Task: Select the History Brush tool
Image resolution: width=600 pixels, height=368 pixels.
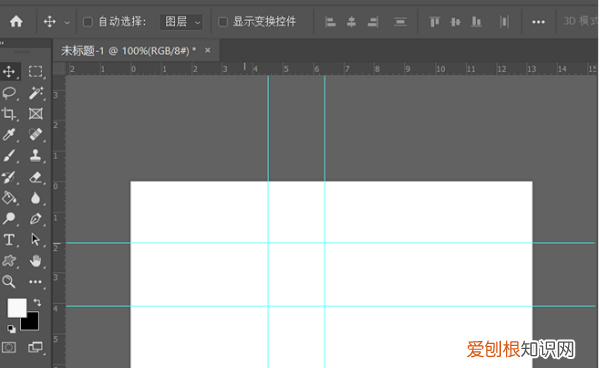Action: pyautogui.click(x=9, y=177)
